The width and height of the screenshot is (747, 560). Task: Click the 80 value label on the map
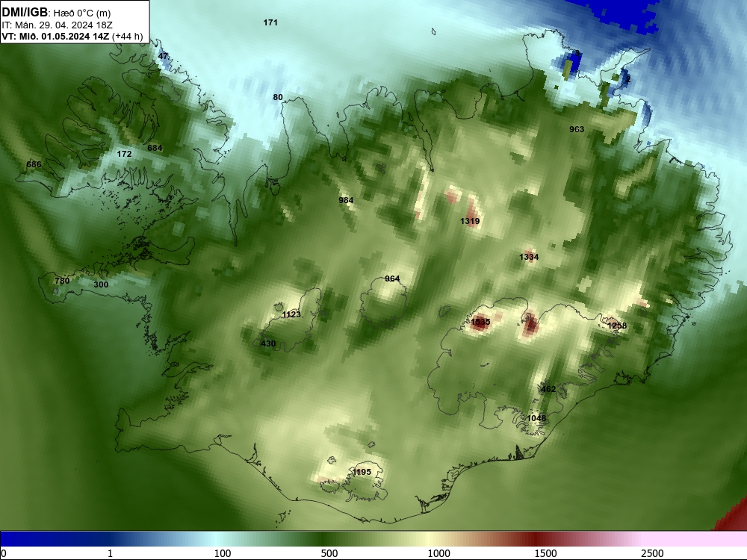(x=278, y=97)
